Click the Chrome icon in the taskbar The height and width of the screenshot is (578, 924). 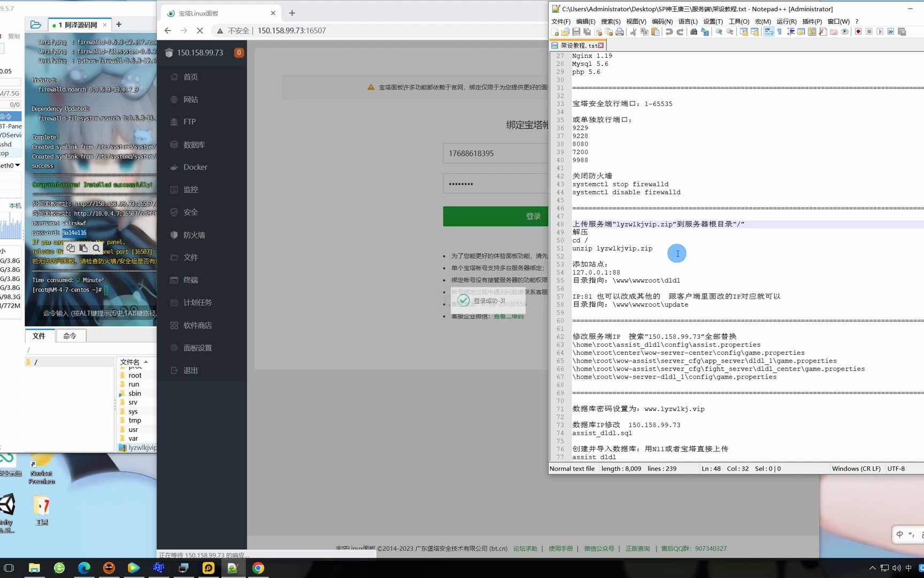(x=258, y=568)
